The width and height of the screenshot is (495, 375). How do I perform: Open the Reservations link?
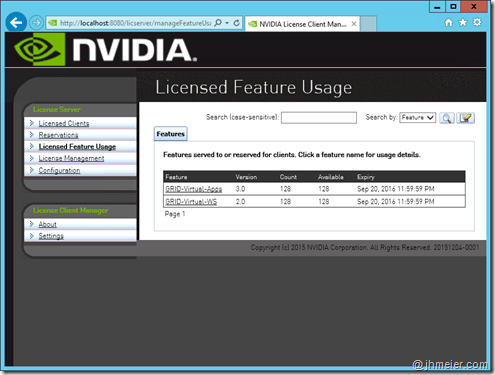[x=58, y=135]
